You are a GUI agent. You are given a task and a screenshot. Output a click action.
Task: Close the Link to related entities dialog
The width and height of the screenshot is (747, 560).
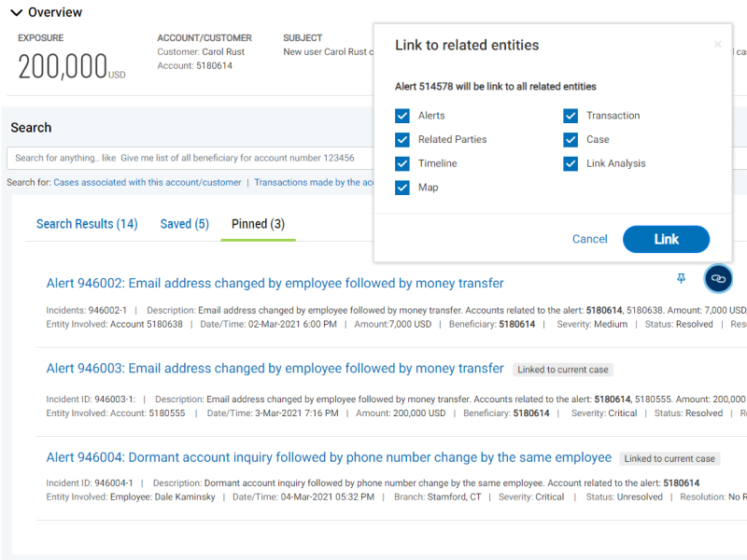[x=717, y=45]
